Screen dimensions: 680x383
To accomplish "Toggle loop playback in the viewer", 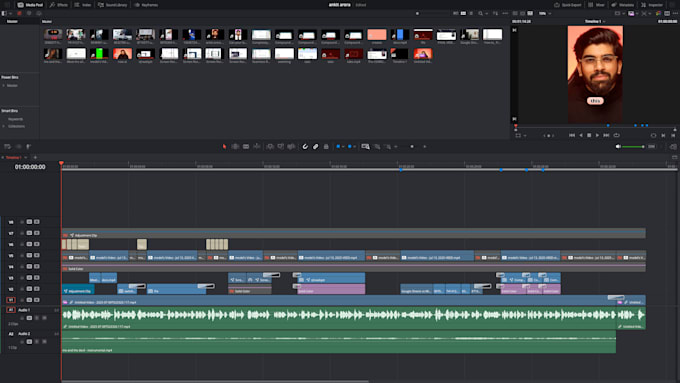I will [x=616, y=135].
